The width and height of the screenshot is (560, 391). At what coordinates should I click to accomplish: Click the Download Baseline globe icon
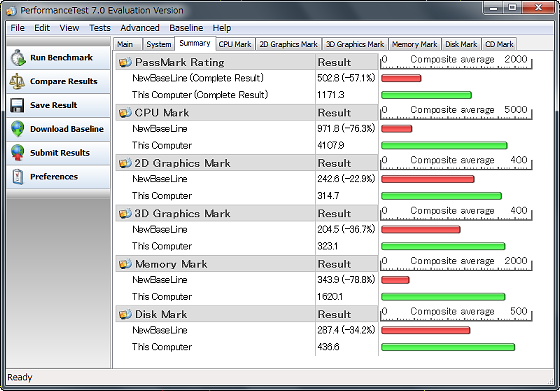(x=18, y=129)
